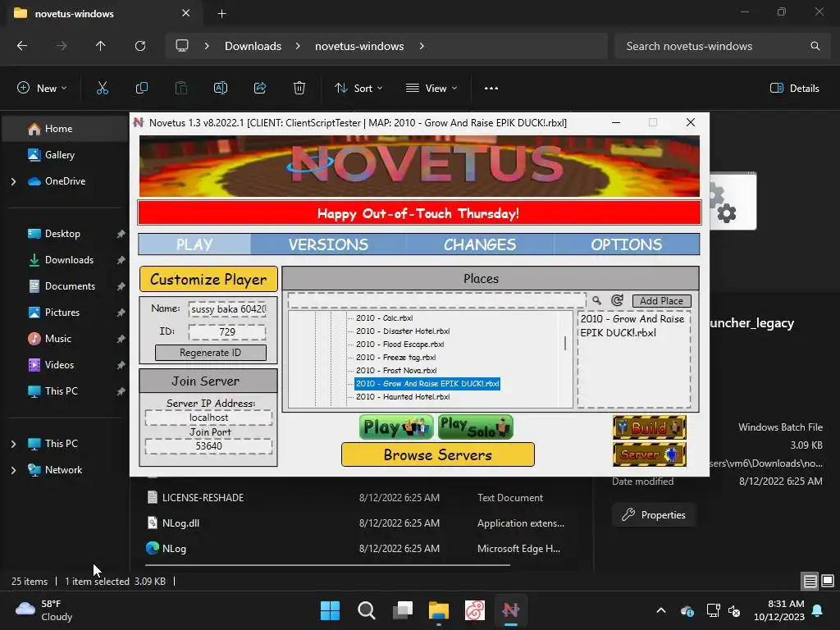Image resolution: width=840 pixels, height=630 pixels.
Task: Open Home in the navigation pane
Action: tap(66, 129)
